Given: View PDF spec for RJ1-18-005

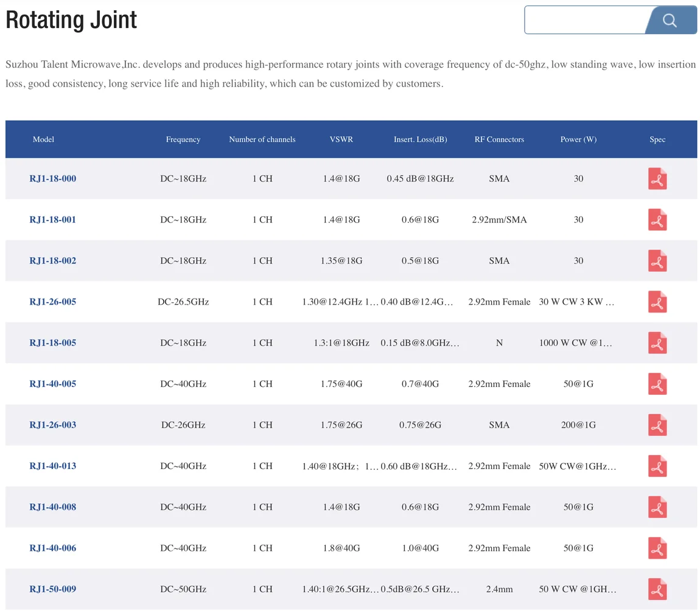Looking at the screenshot, I should pos(657,343).
